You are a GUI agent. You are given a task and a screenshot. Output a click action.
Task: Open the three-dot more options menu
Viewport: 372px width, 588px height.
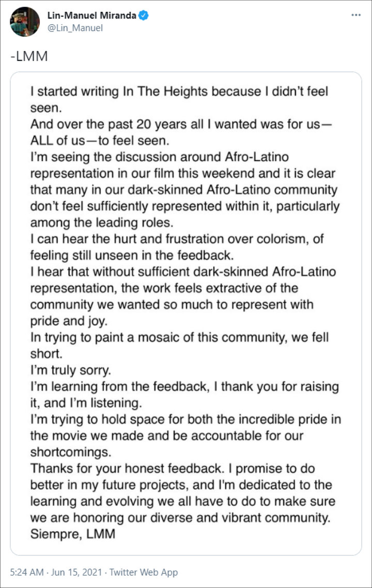[x=356, y=15]
